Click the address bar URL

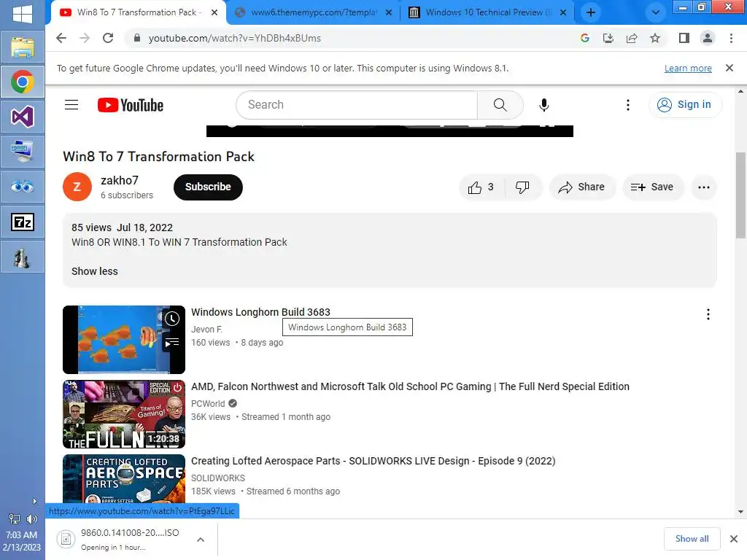click(x=234, y=38)
